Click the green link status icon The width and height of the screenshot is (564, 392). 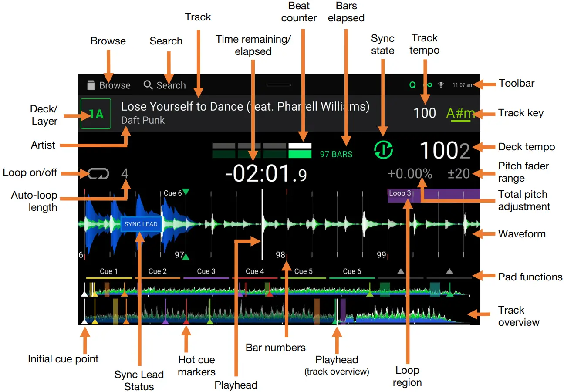pos(428,85)
